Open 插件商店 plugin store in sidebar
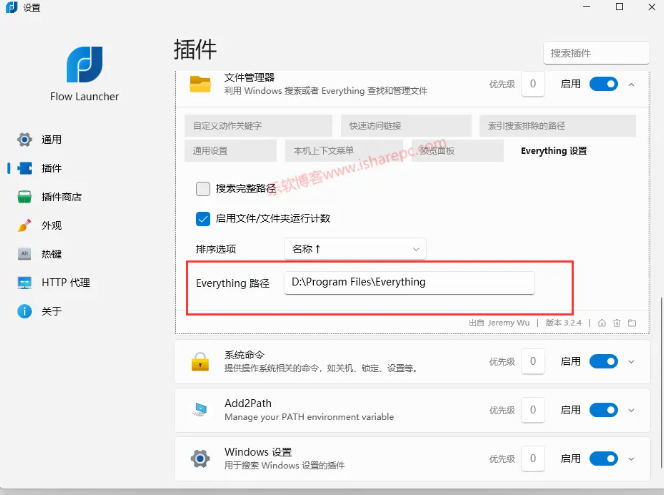This screenshot has width=664, height=496. coord(25,197)
